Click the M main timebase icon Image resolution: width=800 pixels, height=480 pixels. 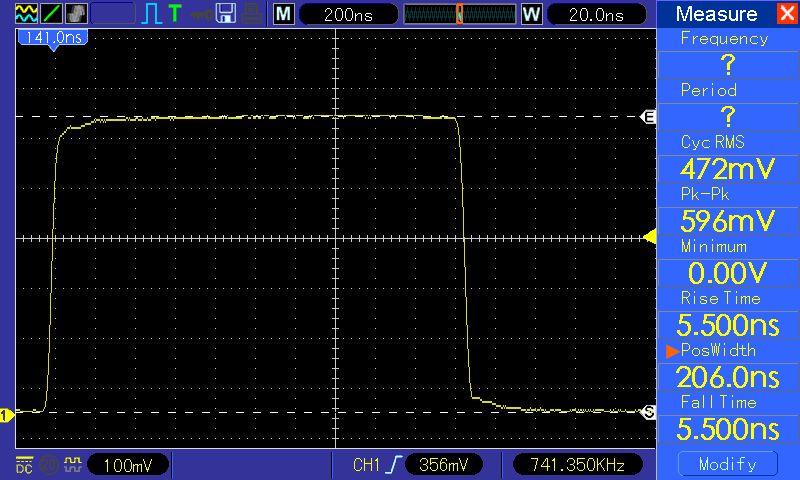click(284, 14)
